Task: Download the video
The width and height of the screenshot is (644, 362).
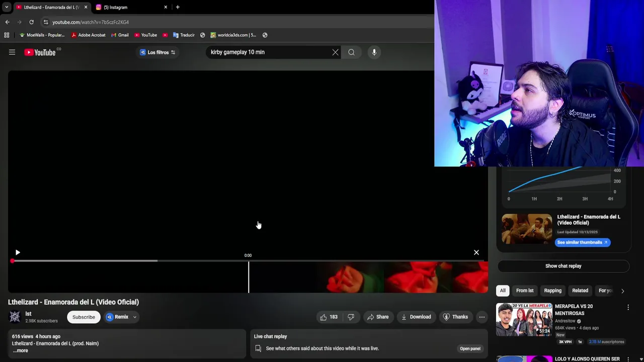Action: coord(416,317)
